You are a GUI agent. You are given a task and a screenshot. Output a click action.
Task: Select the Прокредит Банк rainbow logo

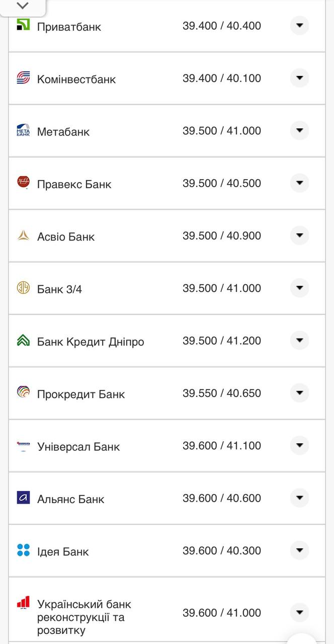(x=23, y=393)
